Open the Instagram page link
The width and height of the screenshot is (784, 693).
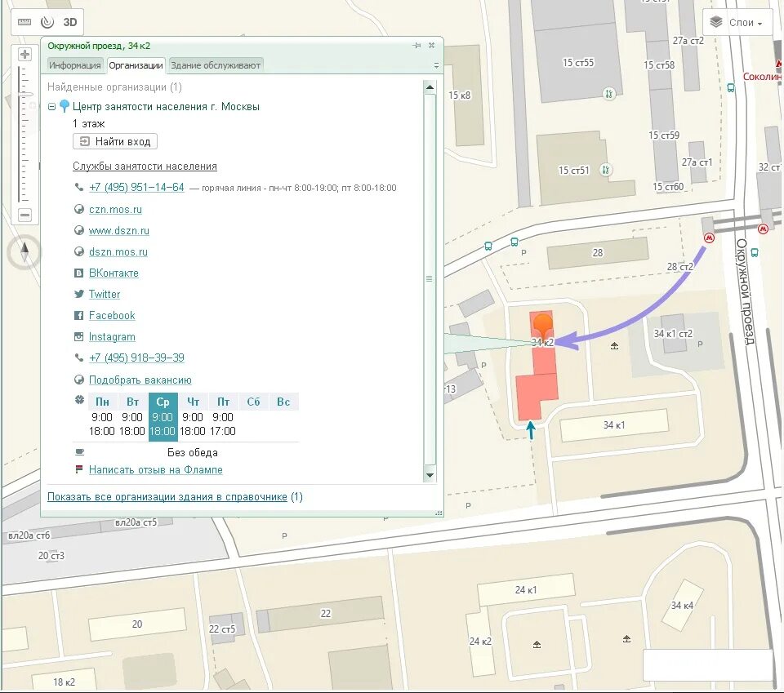112,337
